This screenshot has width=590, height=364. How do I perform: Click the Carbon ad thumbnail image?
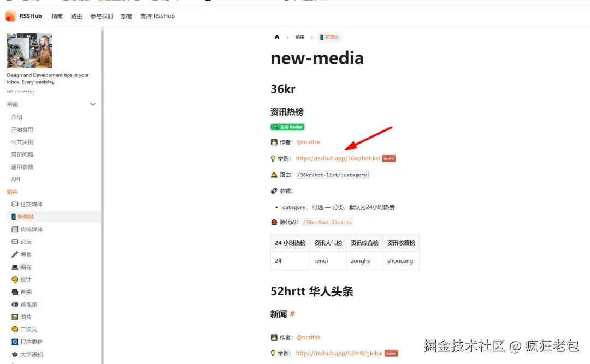29,50
